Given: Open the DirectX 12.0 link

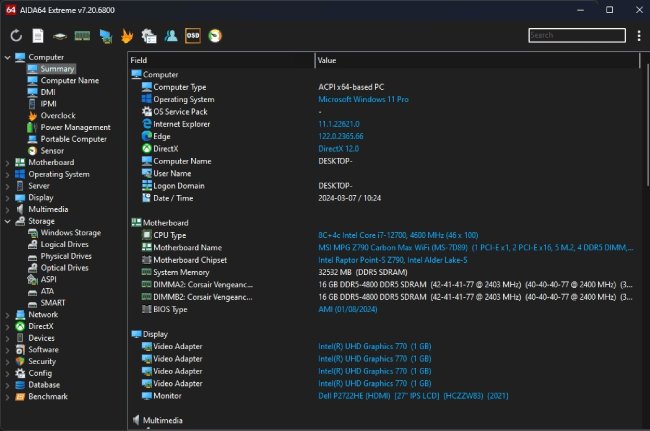Looking at the screenshot, I should pyautogui.click(x=339, y=149).
